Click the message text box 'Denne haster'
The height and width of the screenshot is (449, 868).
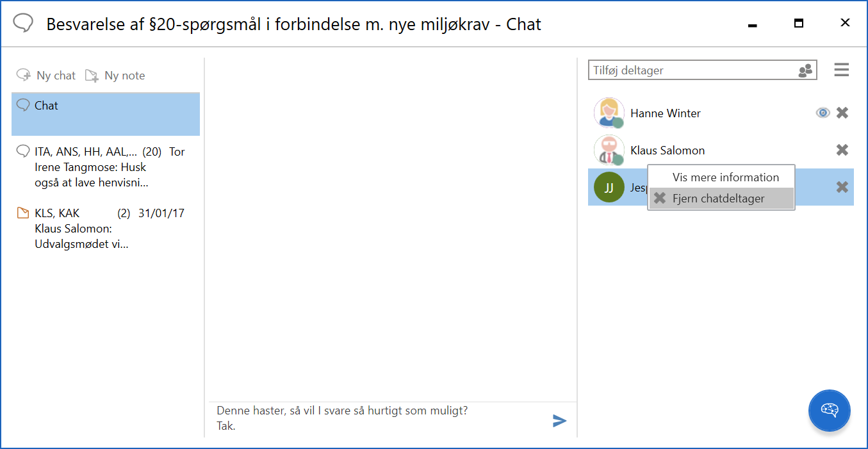(x=378, y=418)
